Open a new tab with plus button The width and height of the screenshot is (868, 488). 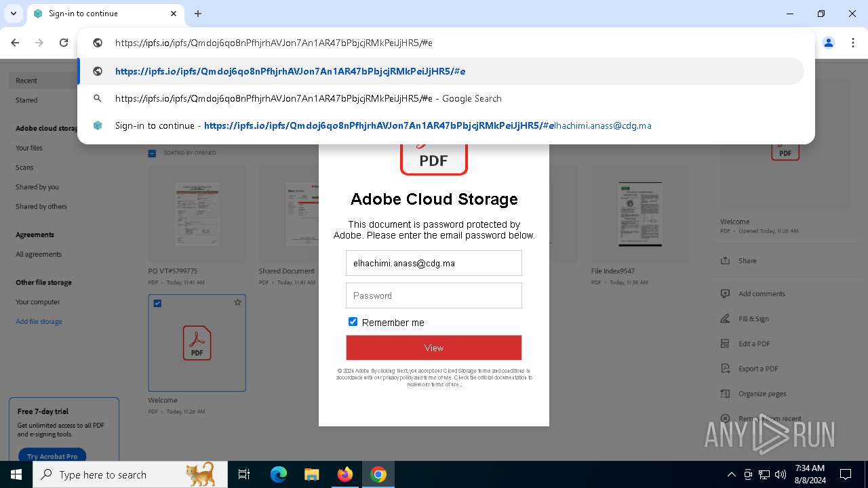click(x=198, y=14)
